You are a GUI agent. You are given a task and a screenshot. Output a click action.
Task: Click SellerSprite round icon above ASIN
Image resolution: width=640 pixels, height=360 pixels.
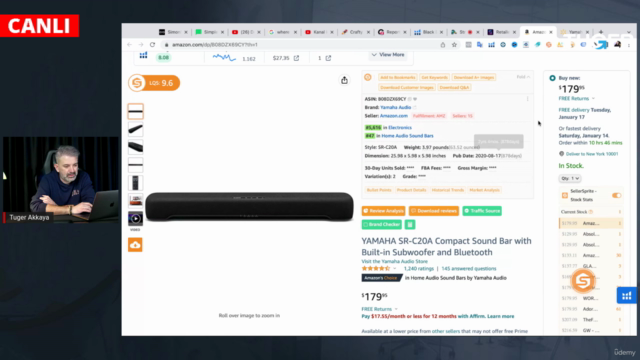[x=368, y=77]
